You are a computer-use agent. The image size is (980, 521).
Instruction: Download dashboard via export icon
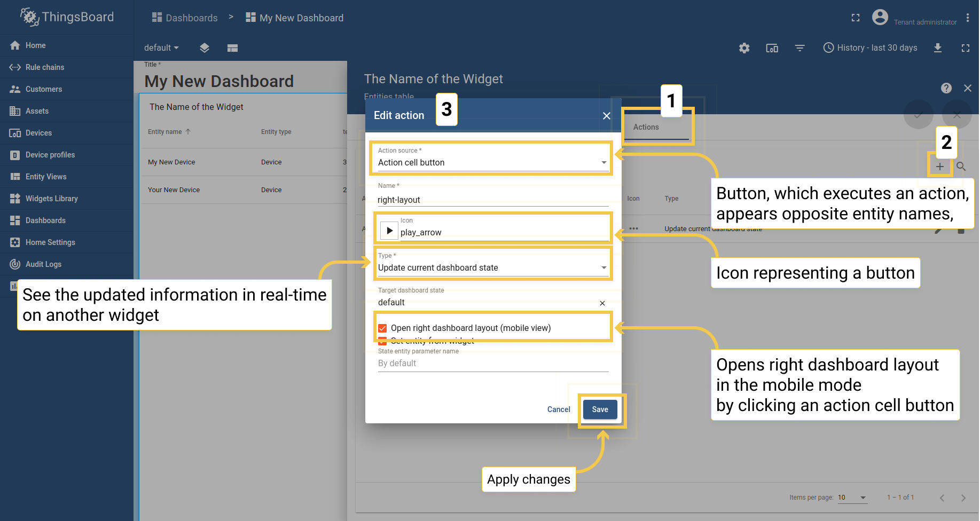[937, 48]
